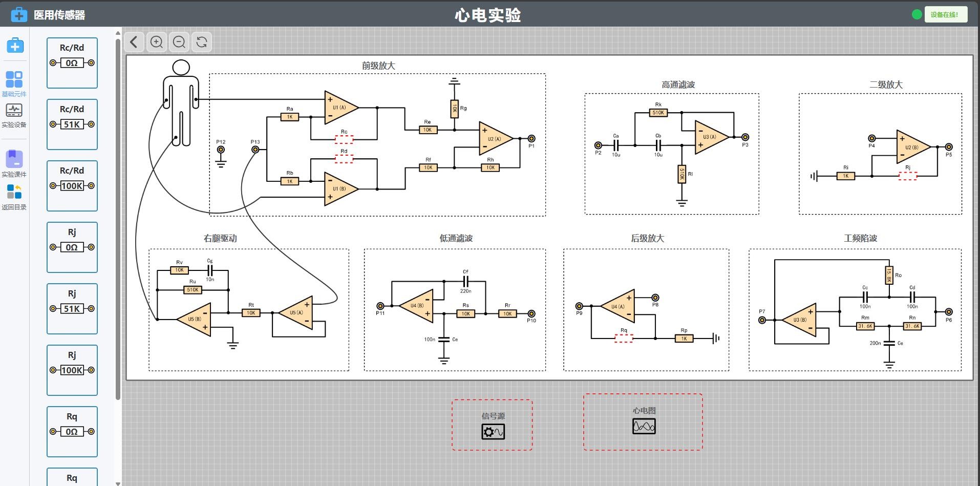Click test point P13 terminal

tap(255, 150)
